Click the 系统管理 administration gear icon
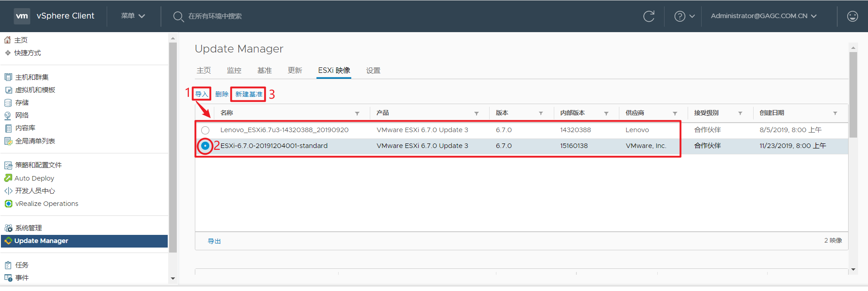Viewport: 868px width, 291px height. (8, 228)
